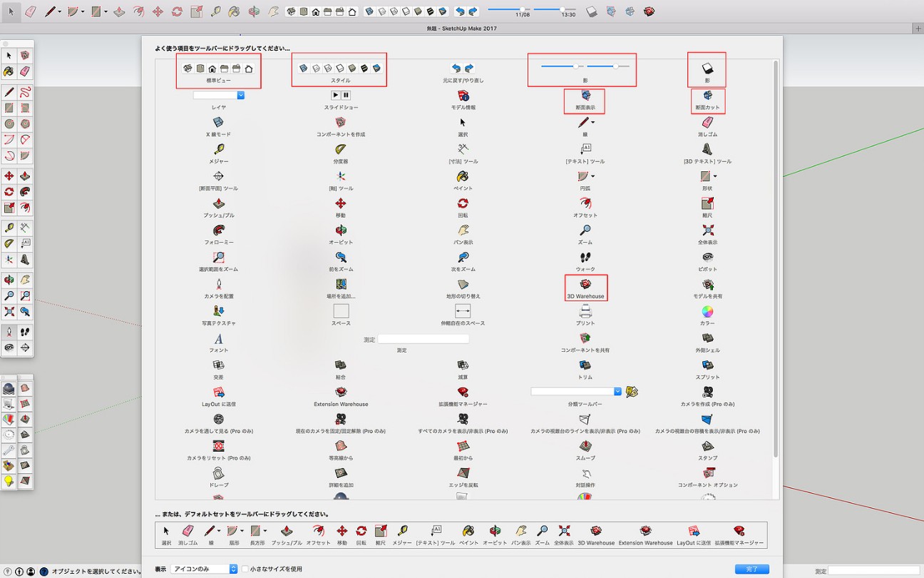This screenshot has width=924, height=578.
Task: Click the 断面表示 section display icon
Action: pyautogui.click(x=585, y=96)
